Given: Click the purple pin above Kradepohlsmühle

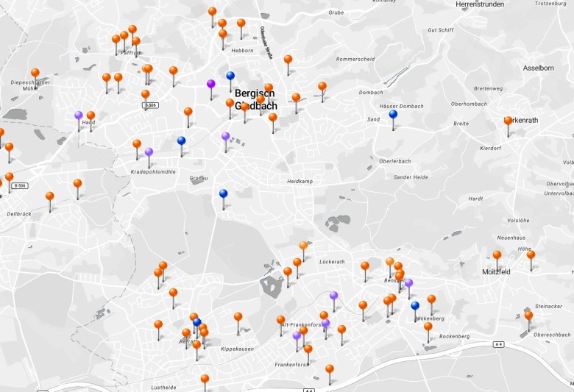Looking at the screenshot, I should pyautogui.click(x=149, y=152).
